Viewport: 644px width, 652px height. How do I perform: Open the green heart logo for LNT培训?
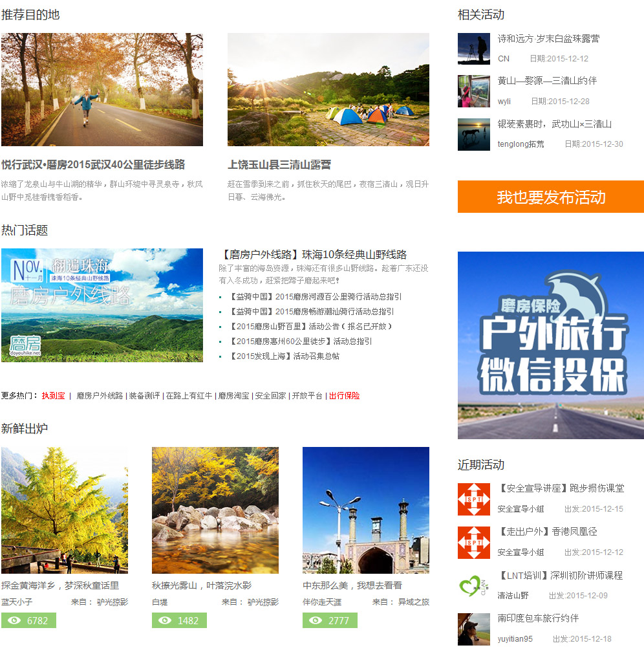pos(474,586)
